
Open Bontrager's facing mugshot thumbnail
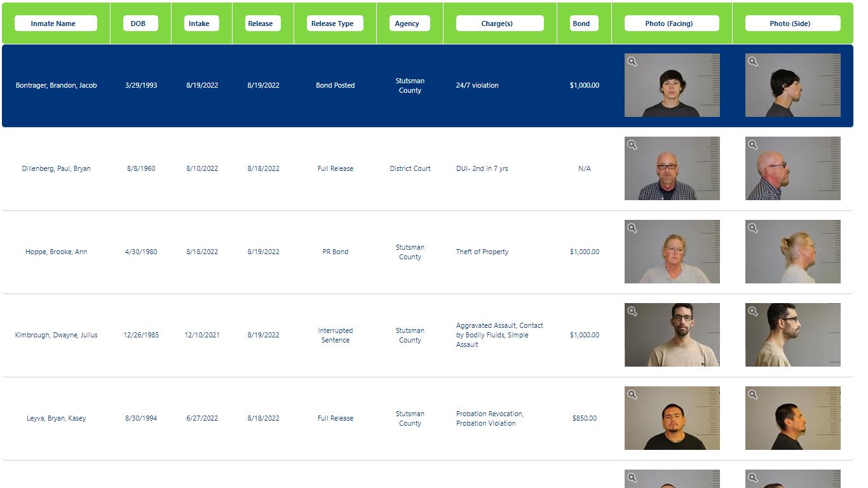pyautogui.click(x=672, y=85)
